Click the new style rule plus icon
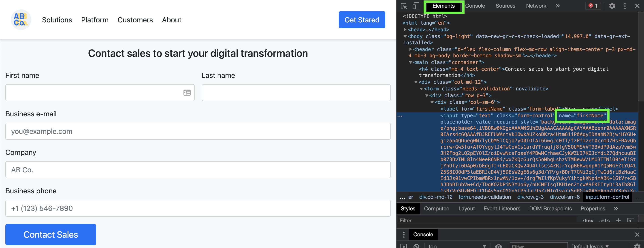This screenshot has width=644, height=248. point(618,220)
